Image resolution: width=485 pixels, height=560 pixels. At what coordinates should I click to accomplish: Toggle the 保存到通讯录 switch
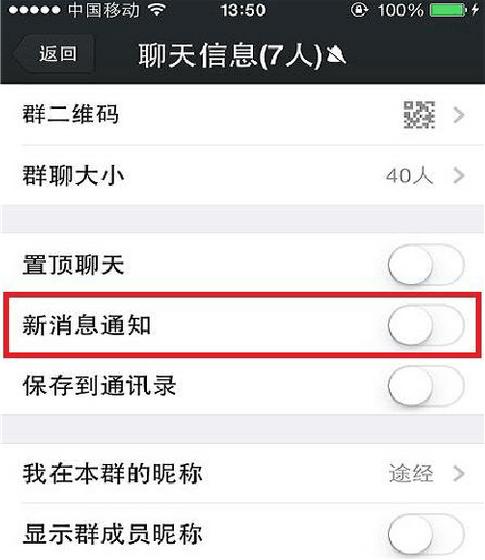coord(426,385)
